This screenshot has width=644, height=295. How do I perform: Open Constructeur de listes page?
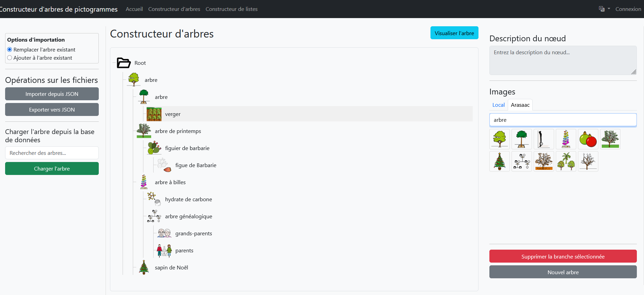231,9
